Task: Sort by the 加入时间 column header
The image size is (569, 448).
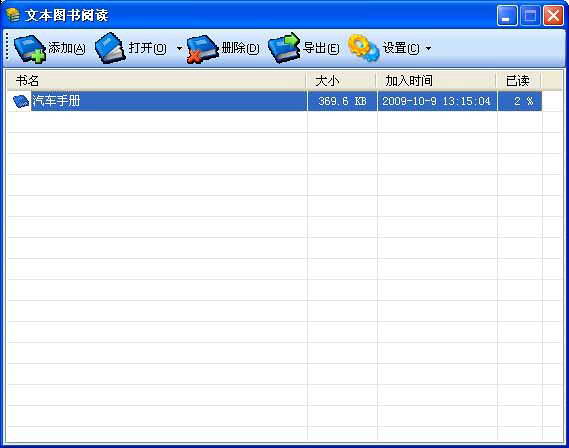Action: (436, 81)
